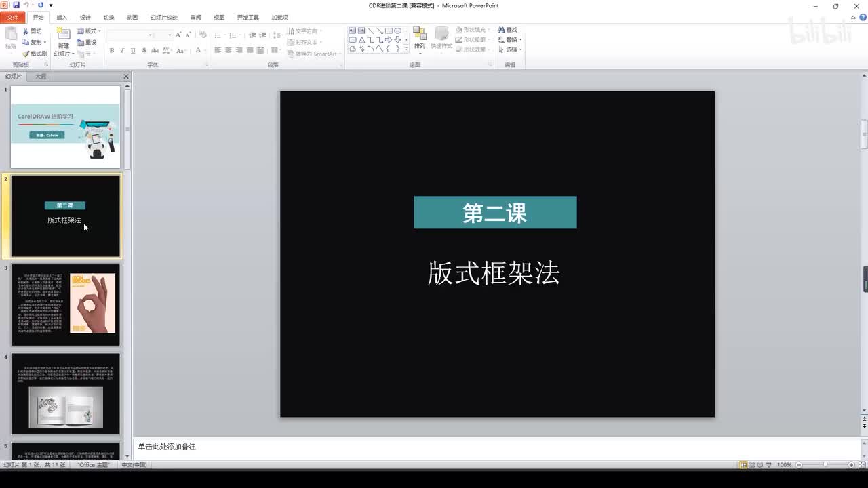This screenshot has width=868, height=488.
Task: Open the File (文件) tab
Action: click(13, 18)
